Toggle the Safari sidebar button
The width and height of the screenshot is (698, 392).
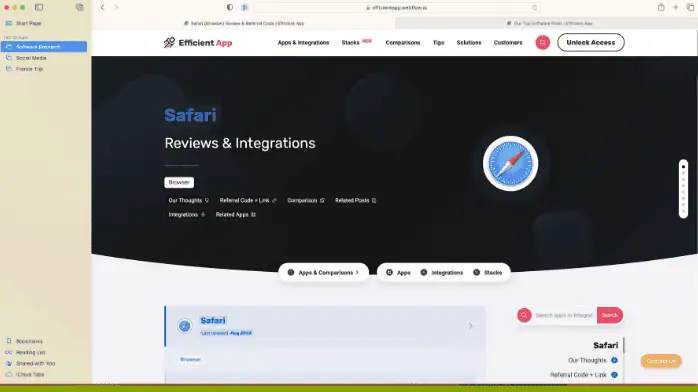[39, 7]
